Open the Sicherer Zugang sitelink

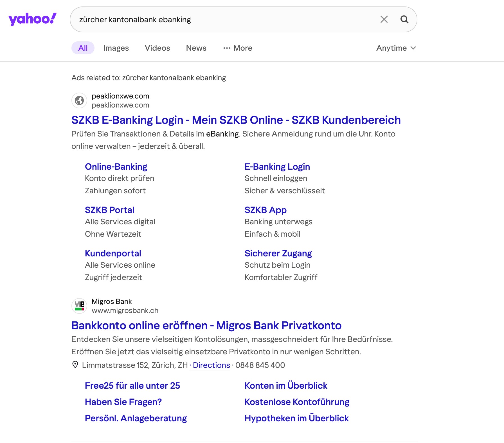[x=278, y=253]
